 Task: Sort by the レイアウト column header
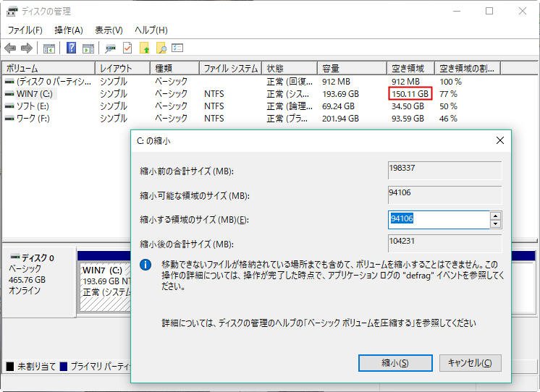coord(122,68)
